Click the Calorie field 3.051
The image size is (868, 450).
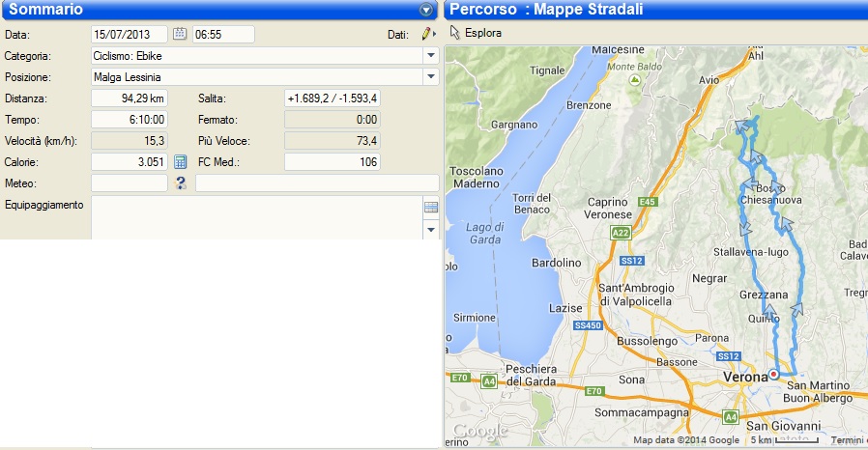129,162
